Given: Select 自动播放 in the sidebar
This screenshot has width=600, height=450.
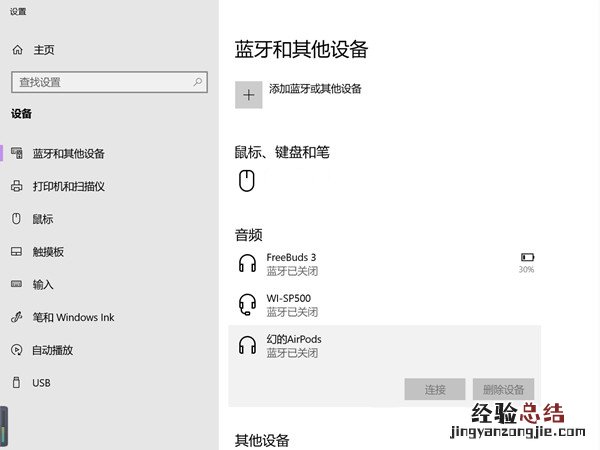Looking at the screenshot, I should point(53,350).
